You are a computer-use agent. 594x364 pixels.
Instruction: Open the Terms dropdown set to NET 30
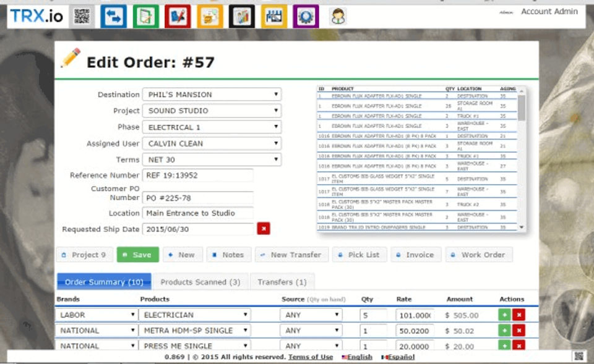click(212, 159)
